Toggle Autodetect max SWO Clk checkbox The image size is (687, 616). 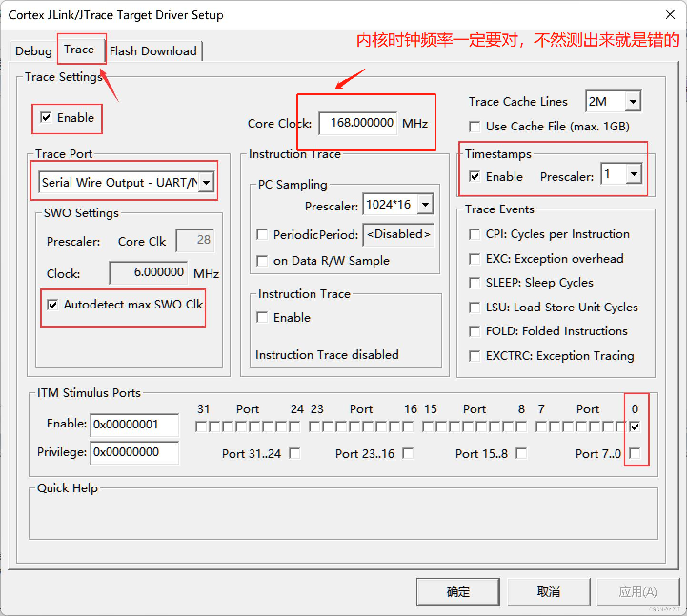[x=53, y=305]
